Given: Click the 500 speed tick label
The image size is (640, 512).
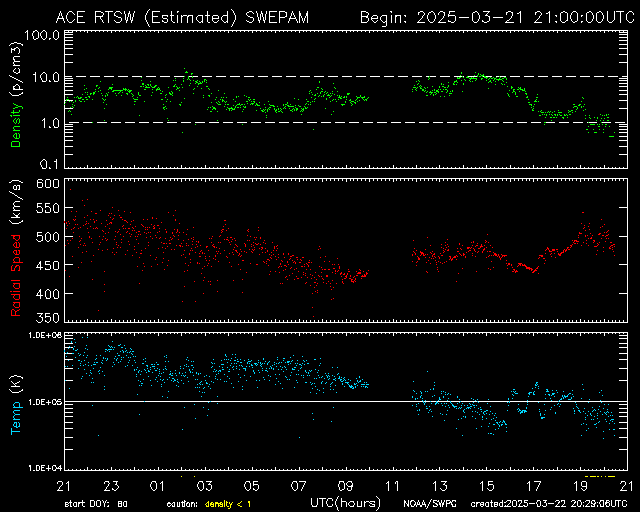Looking at the screenshot, I should tap(48, 237).
